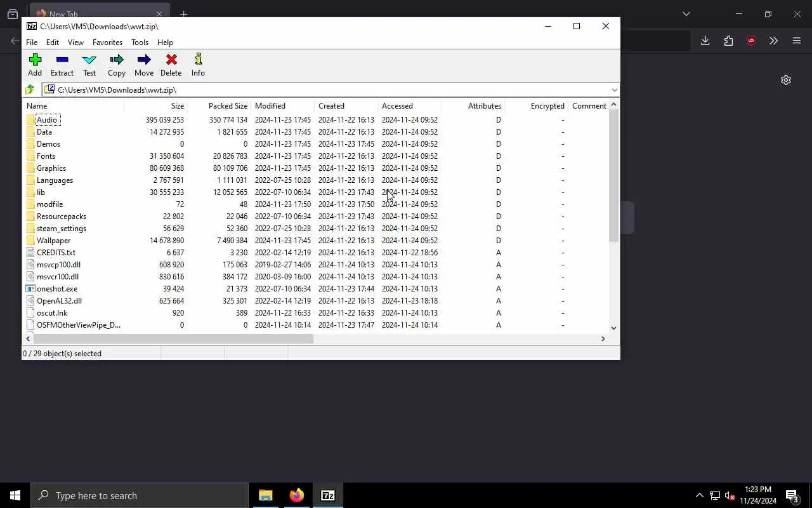The height and width of the screenshot is (508, 812).
Task: Select the oscut.lnk file
Action: pyautogui.click(x=47, y=312)
